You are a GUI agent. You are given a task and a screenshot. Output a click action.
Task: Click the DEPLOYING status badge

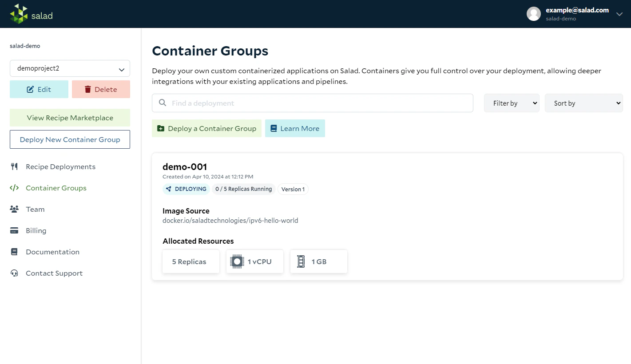[x=186, y=189]
